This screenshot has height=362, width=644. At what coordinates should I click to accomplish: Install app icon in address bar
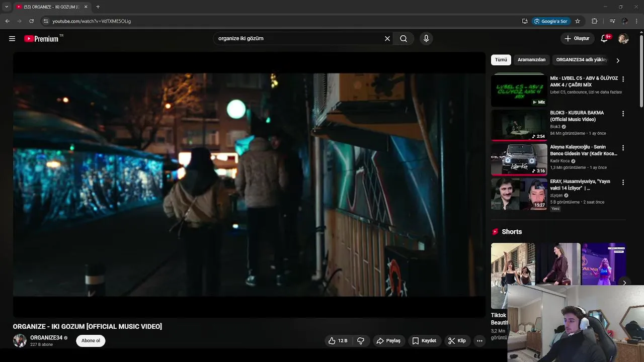(525, 21)
